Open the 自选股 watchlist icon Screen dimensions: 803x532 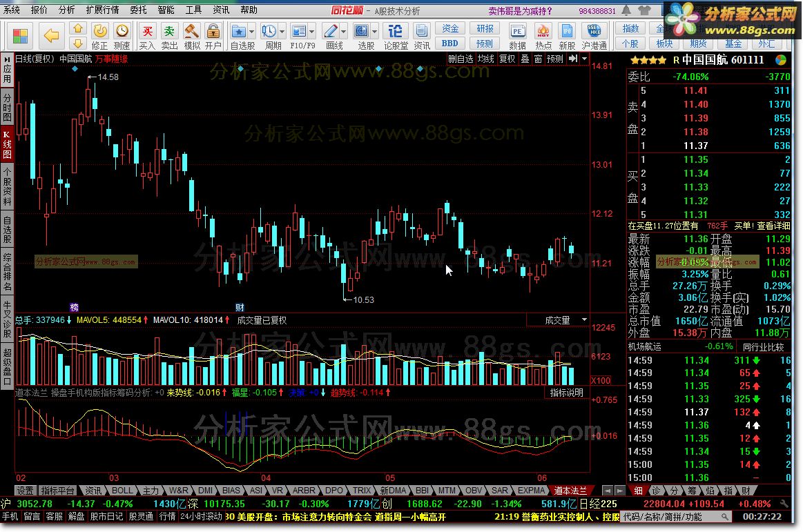[239, 32]
